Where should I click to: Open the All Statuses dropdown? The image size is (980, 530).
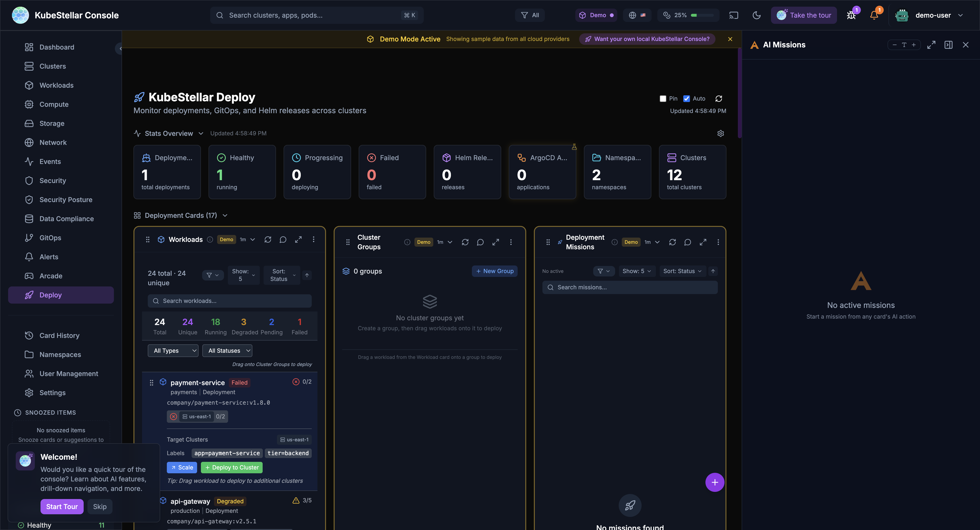[227, 350]
